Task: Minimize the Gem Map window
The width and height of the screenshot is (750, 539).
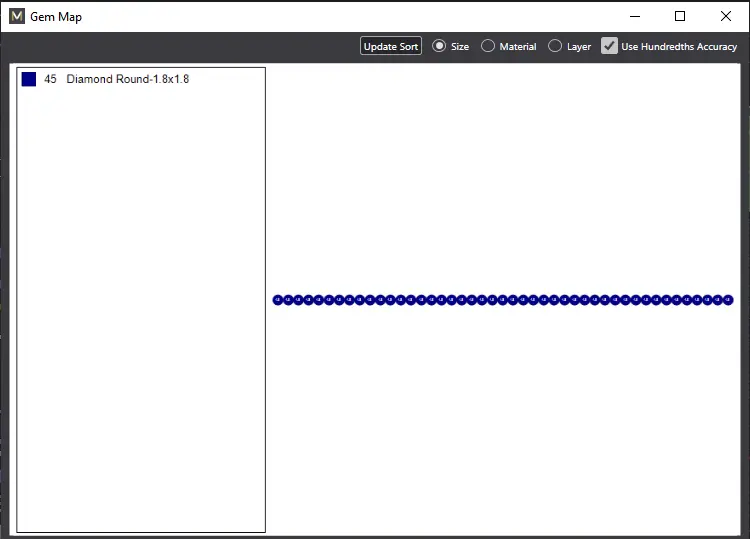Action: [x=635, y=16]
